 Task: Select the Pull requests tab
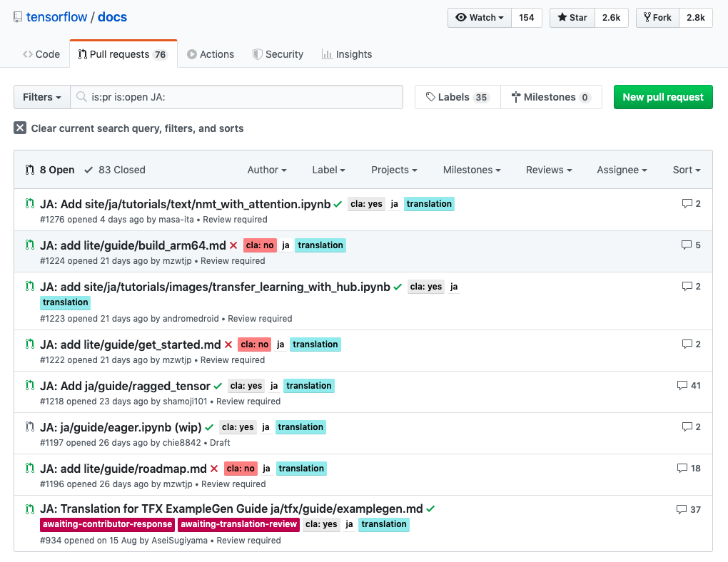[123, 54]
